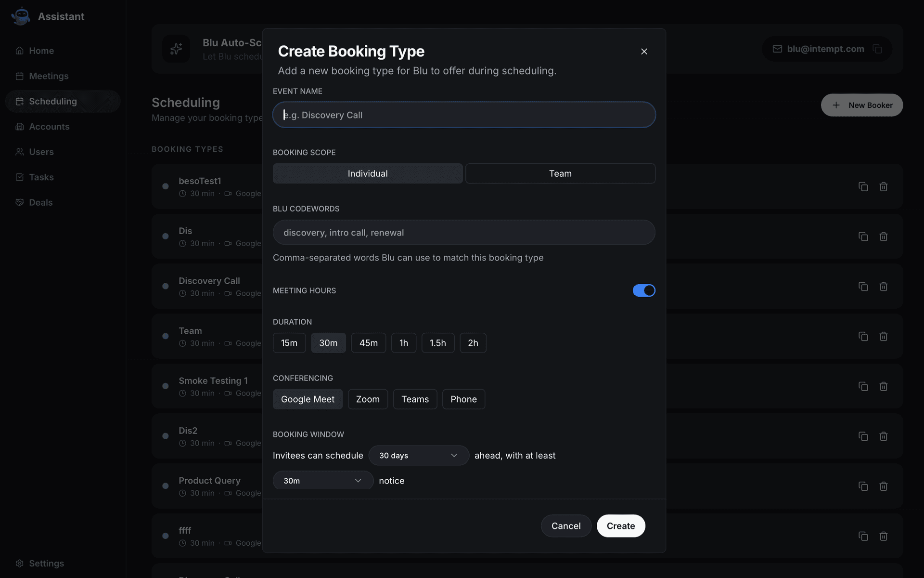Viewport: 924px width, 578px height.
Task: Delete the Dis2 booking type
Action: coord(884,436)
